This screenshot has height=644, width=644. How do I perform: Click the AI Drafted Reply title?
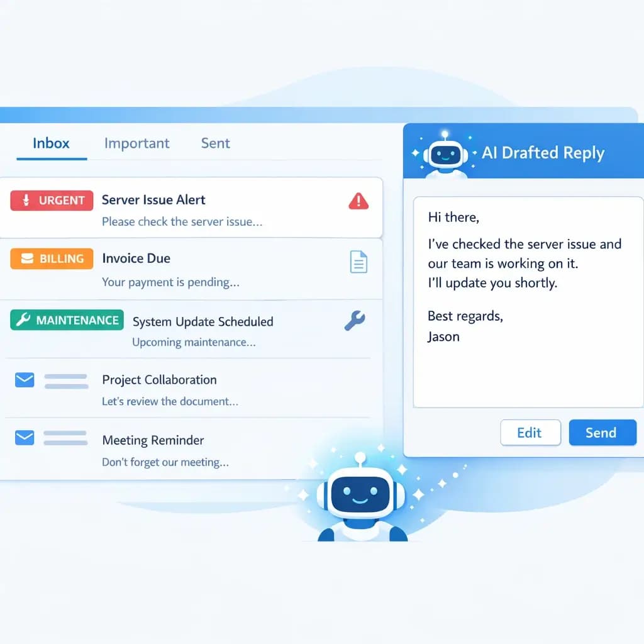point(543,153)
